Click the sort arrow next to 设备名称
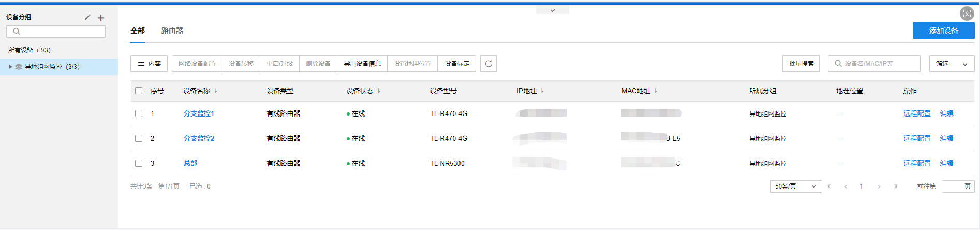Image resolution: width=980 pixels, height=230 pixels. coord(216,91)
